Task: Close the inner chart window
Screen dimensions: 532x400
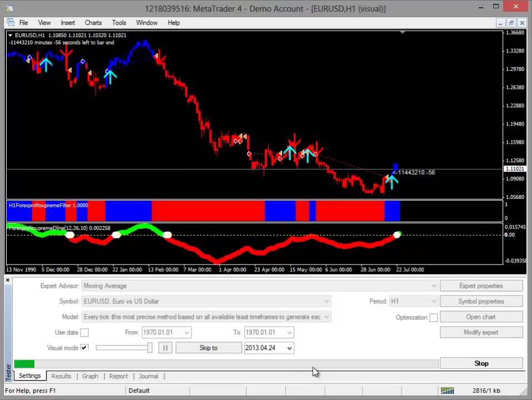Action: pos(522,23)
